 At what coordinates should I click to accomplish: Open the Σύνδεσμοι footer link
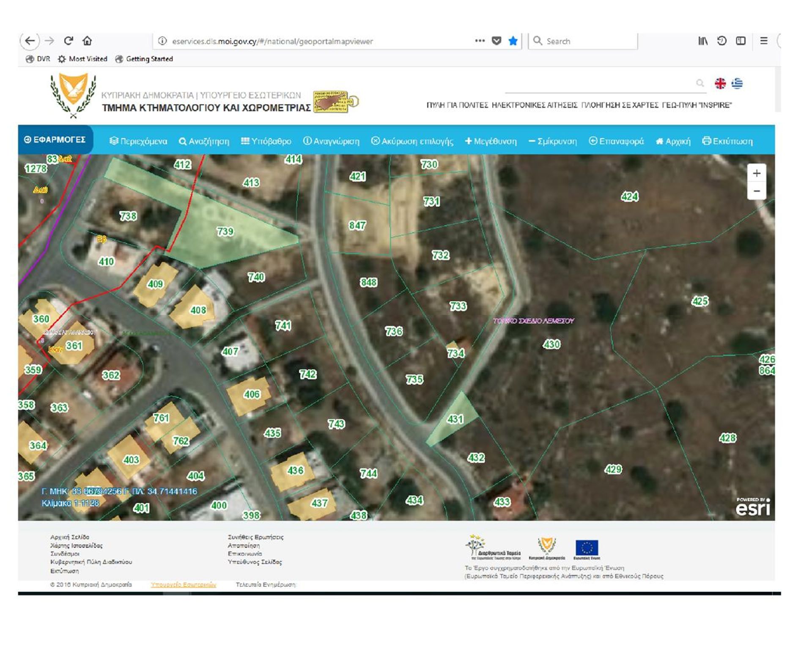coord(65,554)
